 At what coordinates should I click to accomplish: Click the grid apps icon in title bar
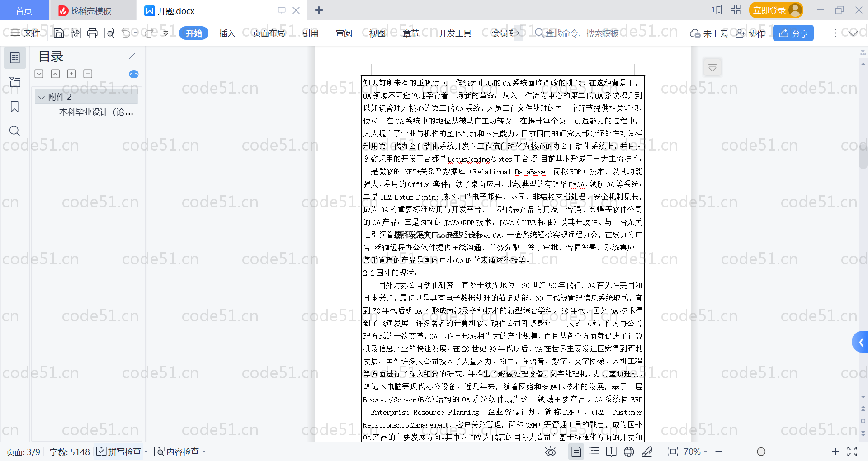pyautogui.click(x=736, y=9)
